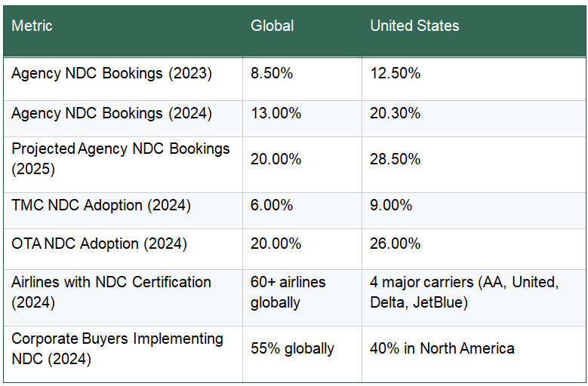
Task: Select the 20.30% United States cell
Action: [396, 114]
